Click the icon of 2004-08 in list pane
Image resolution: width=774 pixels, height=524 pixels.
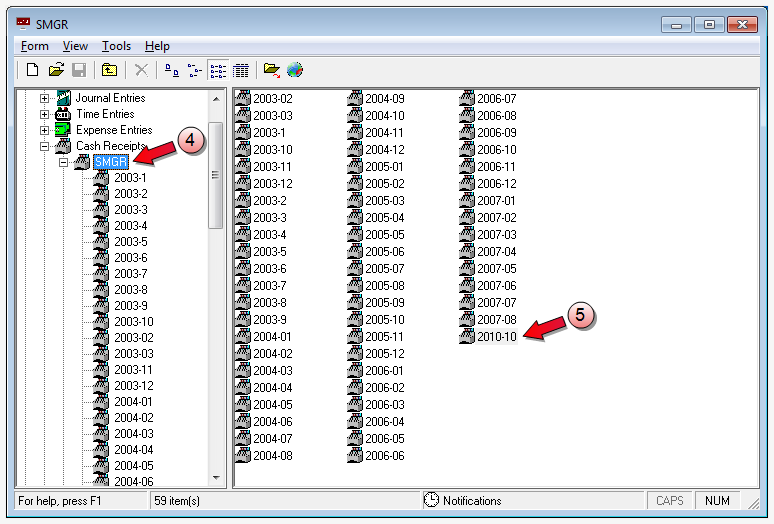(243, 455)
